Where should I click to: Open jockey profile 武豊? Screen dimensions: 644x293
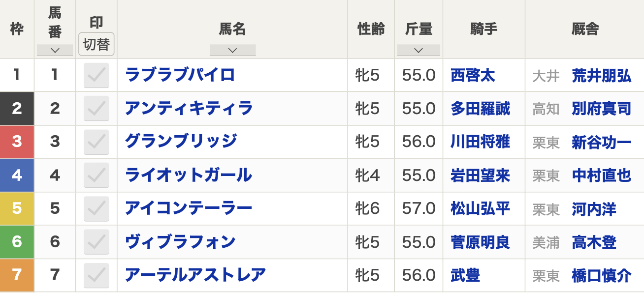pos(465,275)
